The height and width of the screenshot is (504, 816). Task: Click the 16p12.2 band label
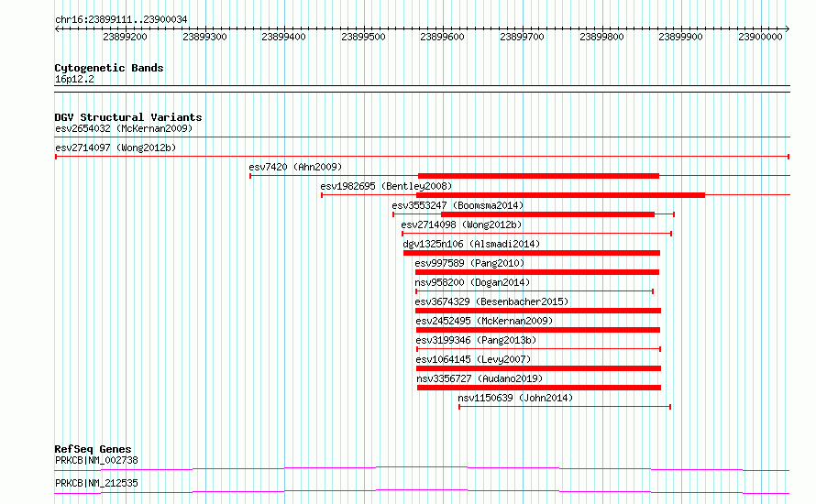[74, 79]
